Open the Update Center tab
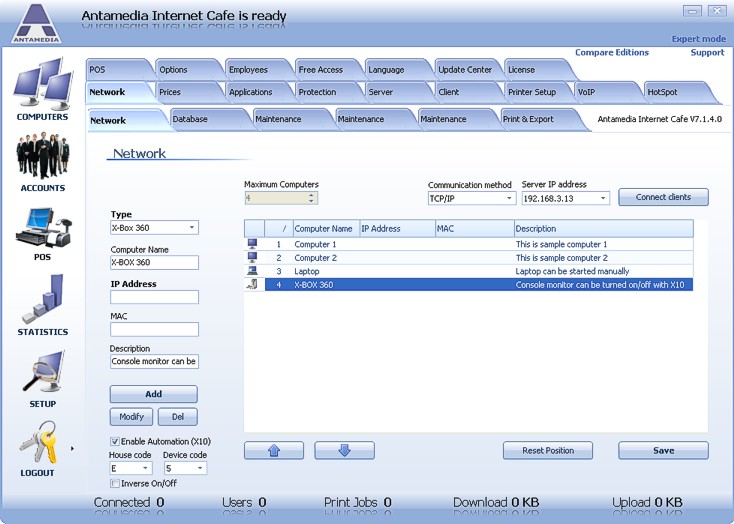The height and width of the screenshot is (524, 734). pos(466,70)
